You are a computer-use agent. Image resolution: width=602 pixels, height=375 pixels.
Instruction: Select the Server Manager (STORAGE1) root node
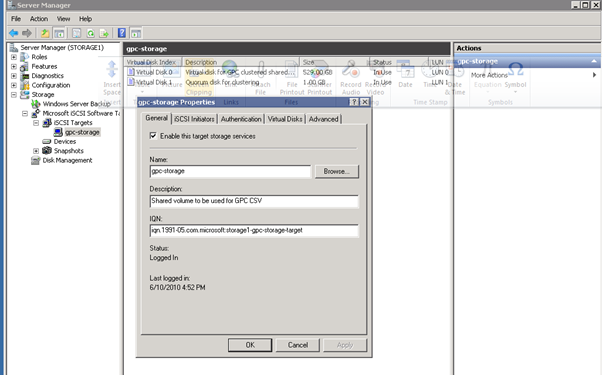pos(62,48)
